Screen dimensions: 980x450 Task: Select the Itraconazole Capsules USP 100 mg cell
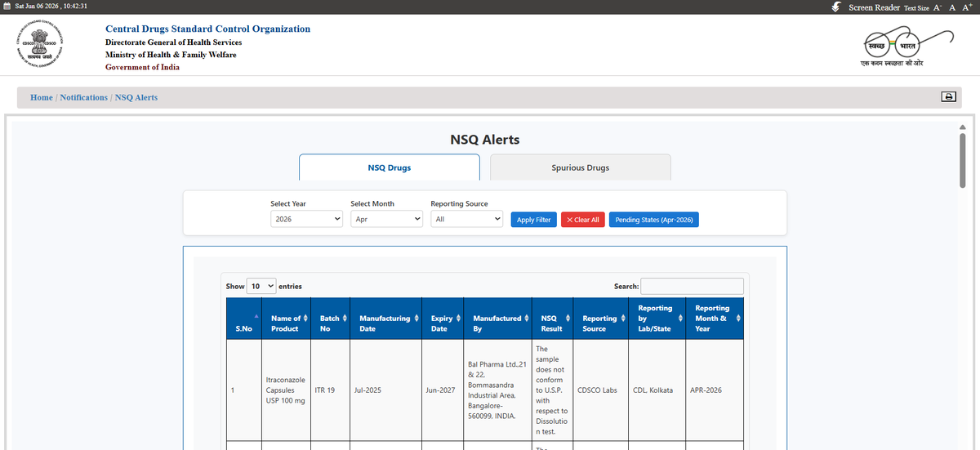285,390
